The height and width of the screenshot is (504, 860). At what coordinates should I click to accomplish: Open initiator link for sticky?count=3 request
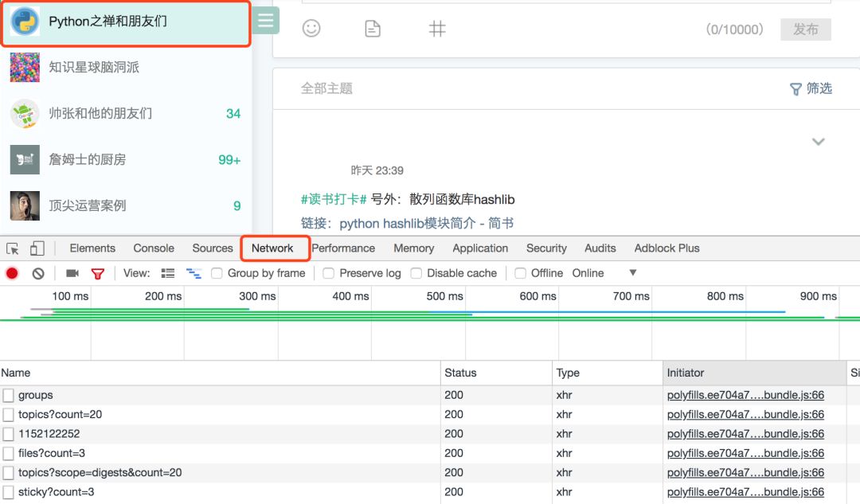[745, 493]
